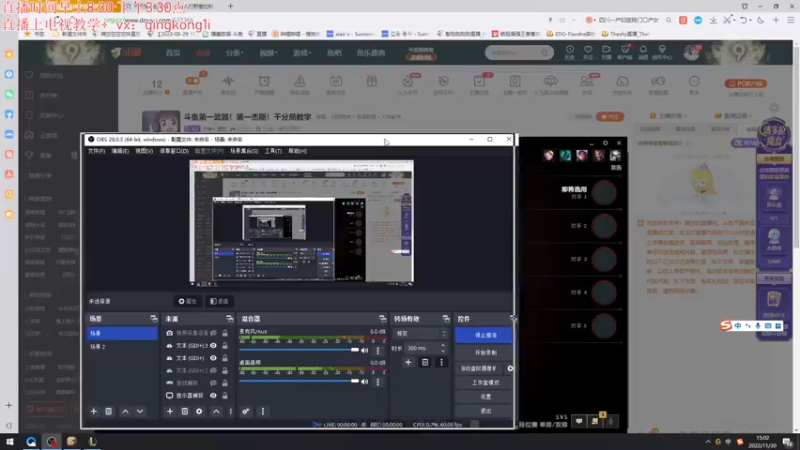Pop out the 混音器 dock panel

tap(382, 318)
